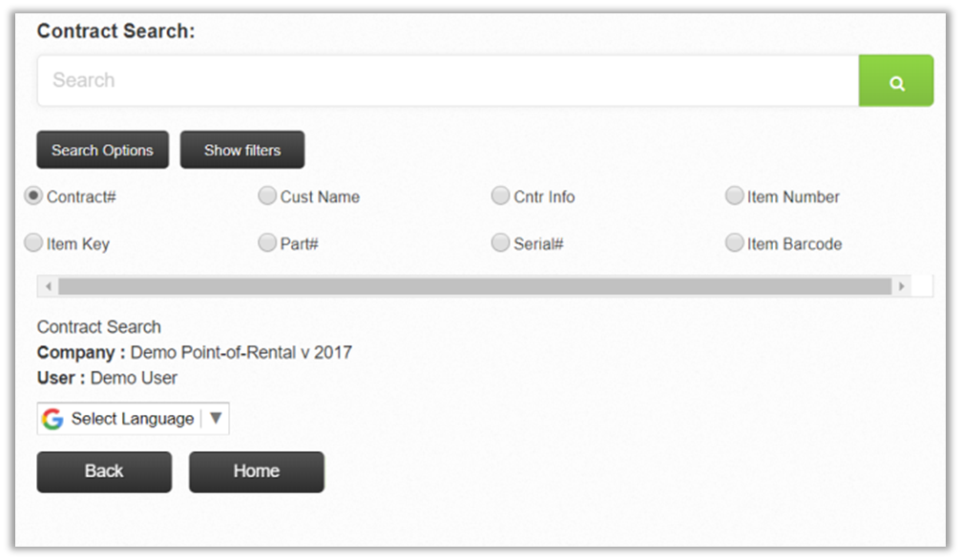
Task: Click the green magnifier search icon
Action: pos(896,81)
